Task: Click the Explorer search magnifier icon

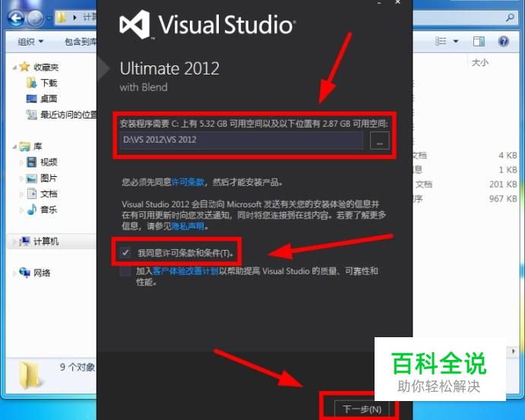Action: pos(510,17)
